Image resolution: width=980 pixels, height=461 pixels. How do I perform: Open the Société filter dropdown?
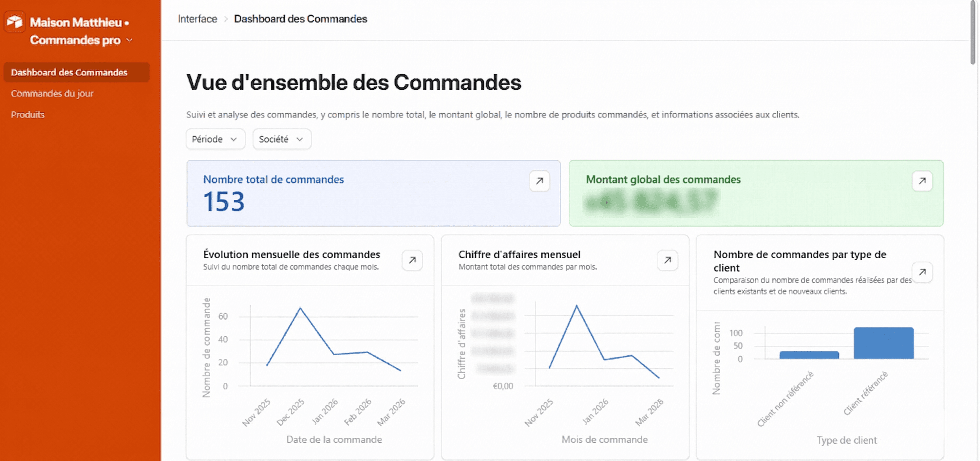282,139
